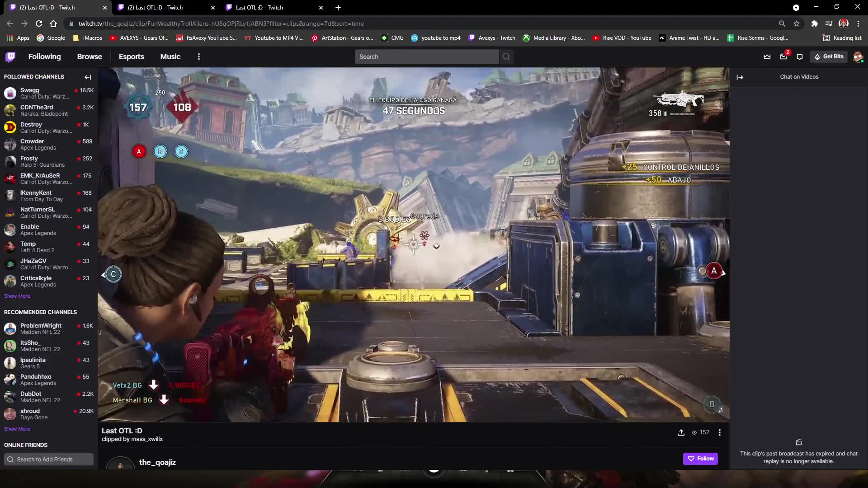Click the search magnifier button

coord(506,56)
